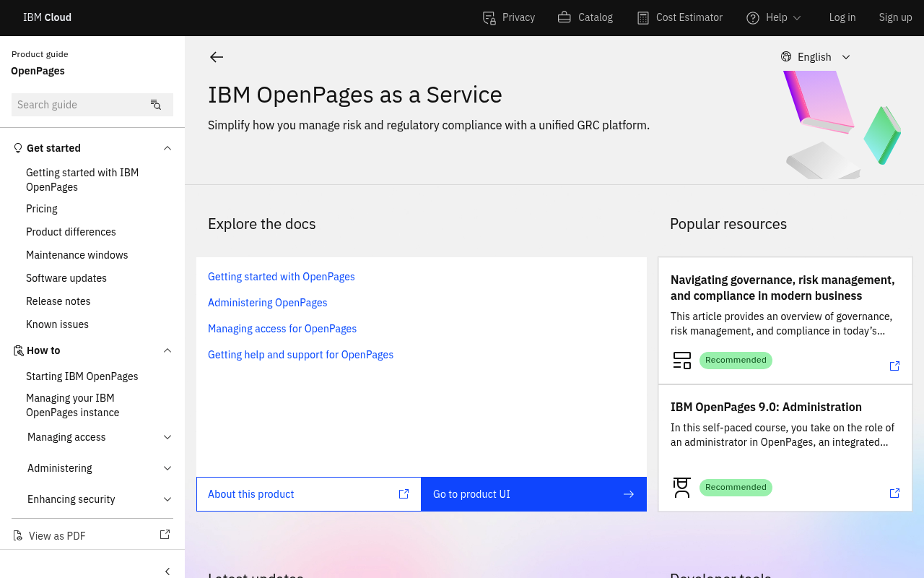Image resolution: width=924 pixels, height=578 pixels.
Task: Open the Managing access for OpenPages link
Action: (282, 329)
